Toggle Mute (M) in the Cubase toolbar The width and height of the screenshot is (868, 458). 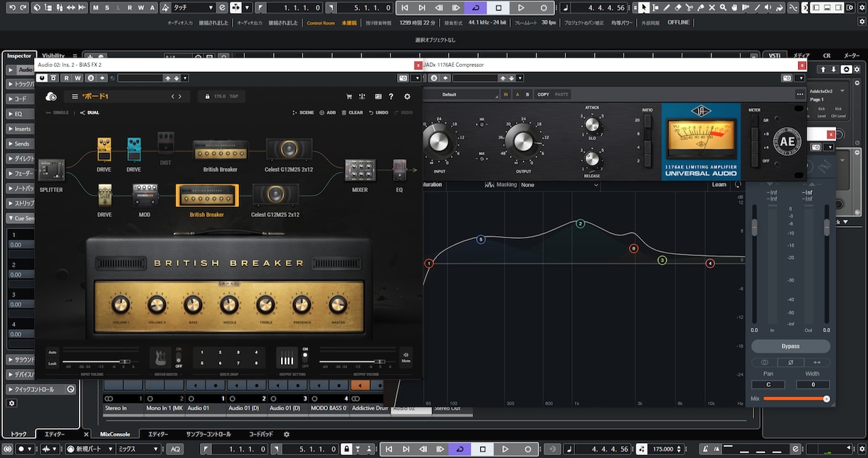(97, 8)
